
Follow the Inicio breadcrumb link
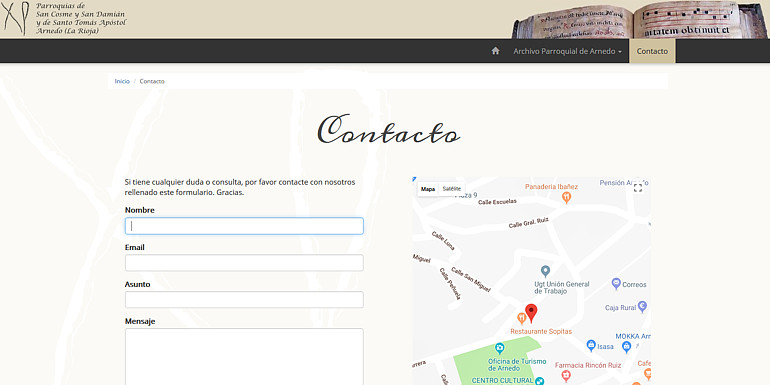click(x=122, y=82)
